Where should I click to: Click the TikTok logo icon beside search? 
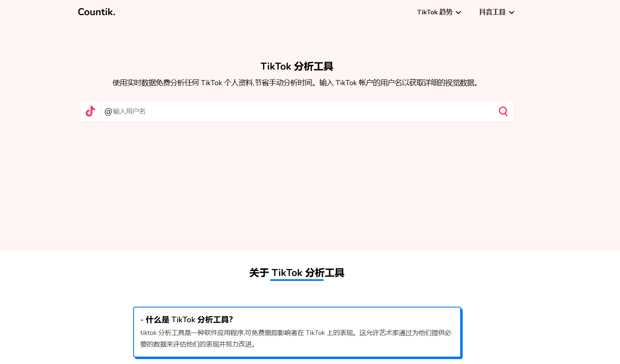point(91,111)
